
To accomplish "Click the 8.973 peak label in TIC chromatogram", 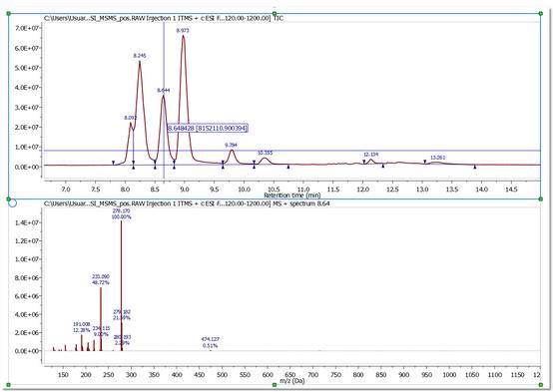I will [x=183, y=31].
